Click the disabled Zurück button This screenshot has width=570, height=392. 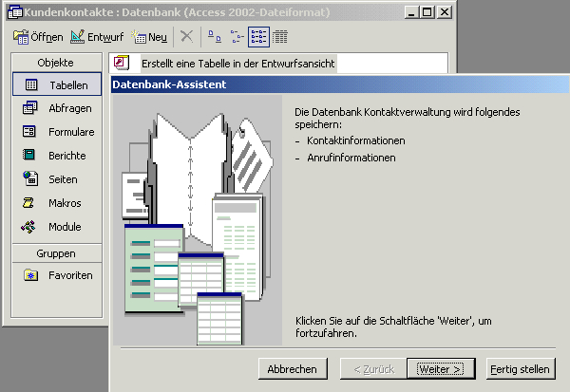pos(373,369)
